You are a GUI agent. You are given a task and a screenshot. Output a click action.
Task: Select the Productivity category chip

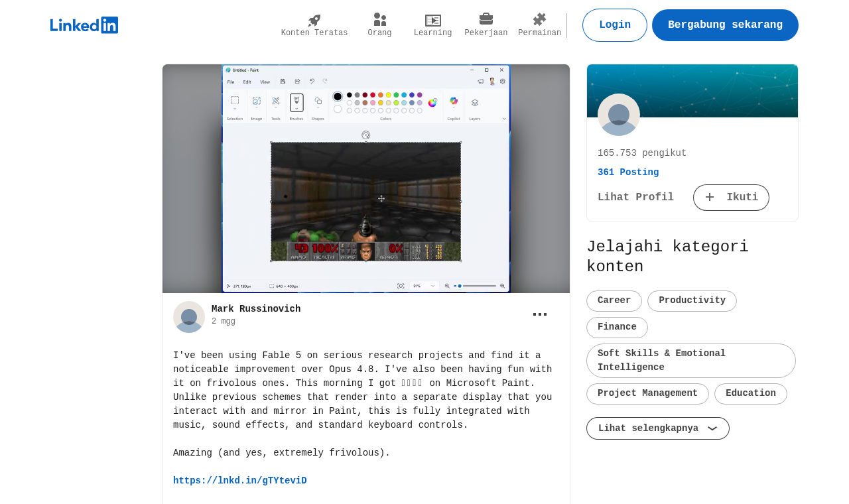coord(692,301)
